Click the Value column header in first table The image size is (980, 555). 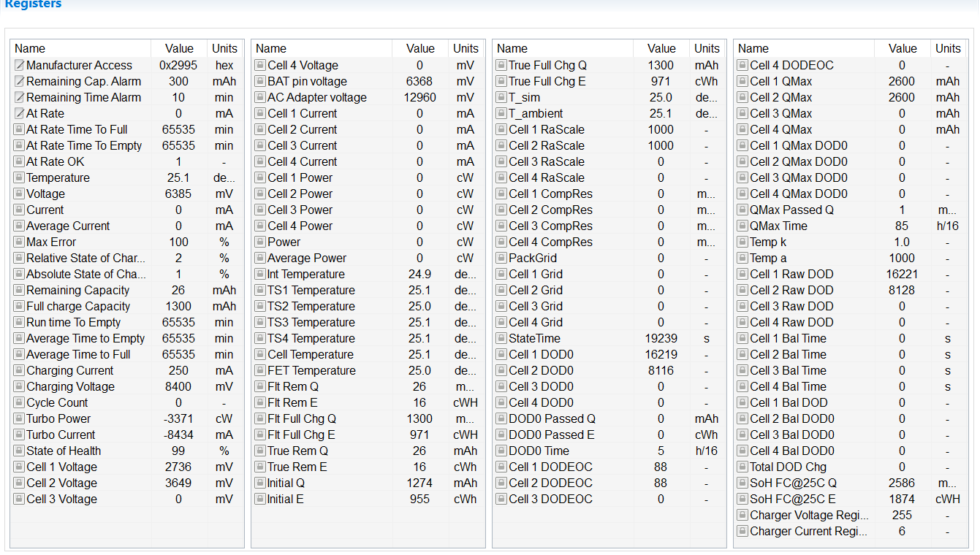pos(179,49)
